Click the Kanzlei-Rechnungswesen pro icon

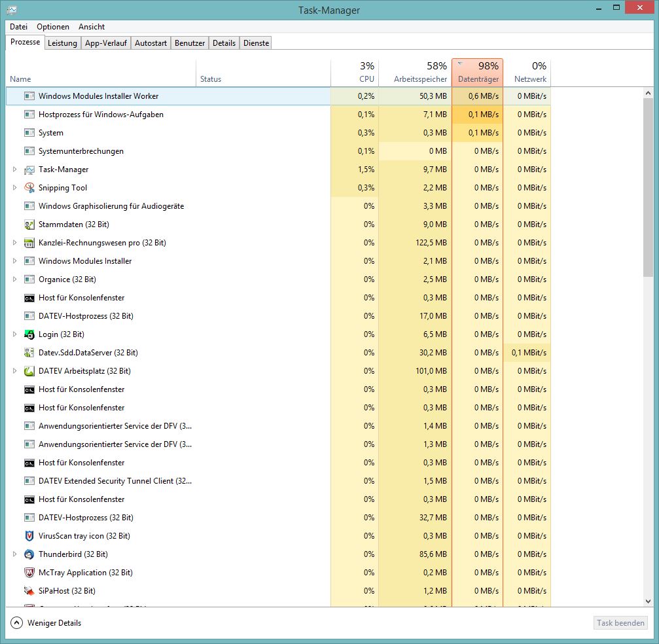tap(29, 243)
